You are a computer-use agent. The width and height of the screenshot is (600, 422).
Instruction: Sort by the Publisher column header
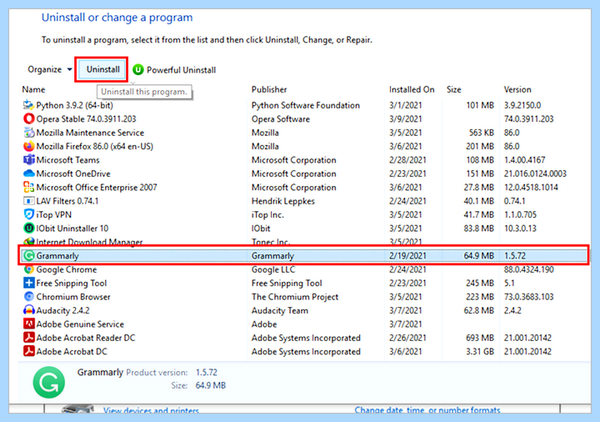(269, 90)
